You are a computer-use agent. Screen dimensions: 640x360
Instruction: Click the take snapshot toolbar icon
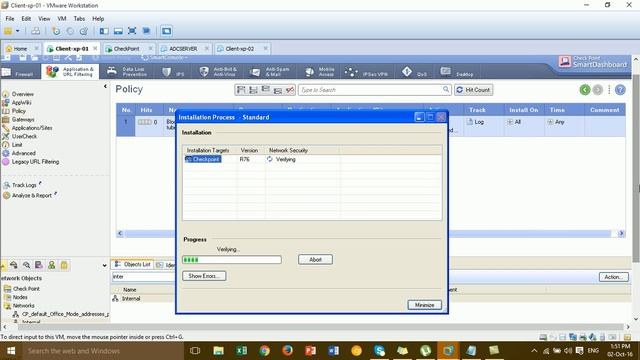click(56, 31)
